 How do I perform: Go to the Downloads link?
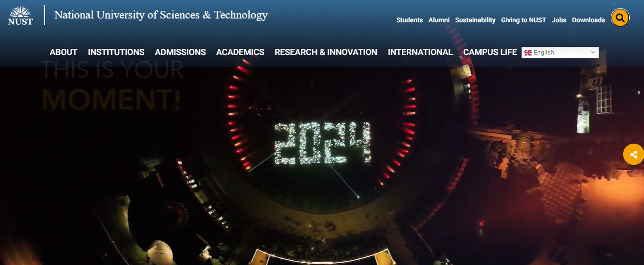[588, 20]
